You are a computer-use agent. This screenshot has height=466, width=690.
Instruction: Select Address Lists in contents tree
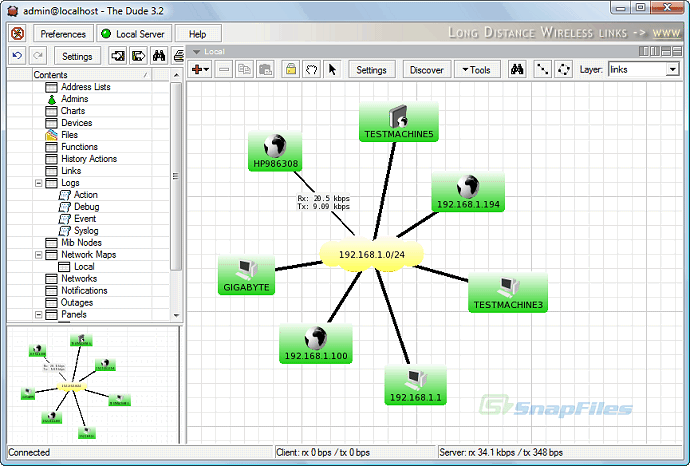[85, 87]
